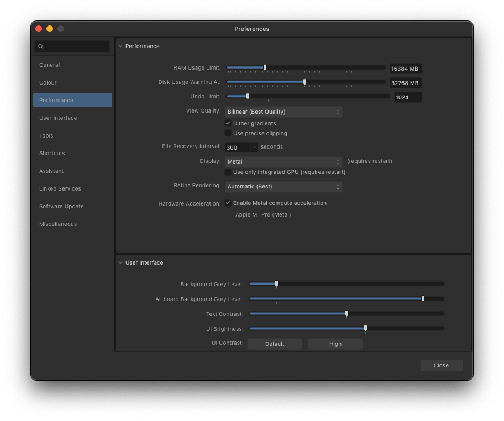Open the Display renderer dropdown
The width and height of the screenshot is (504, 421).
pos(283,162)
